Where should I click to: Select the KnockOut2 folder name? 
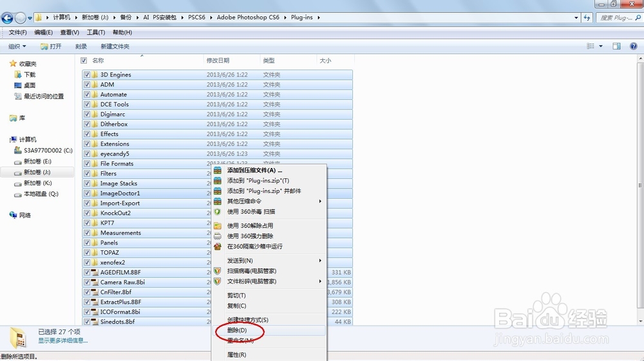pos(115,213)
